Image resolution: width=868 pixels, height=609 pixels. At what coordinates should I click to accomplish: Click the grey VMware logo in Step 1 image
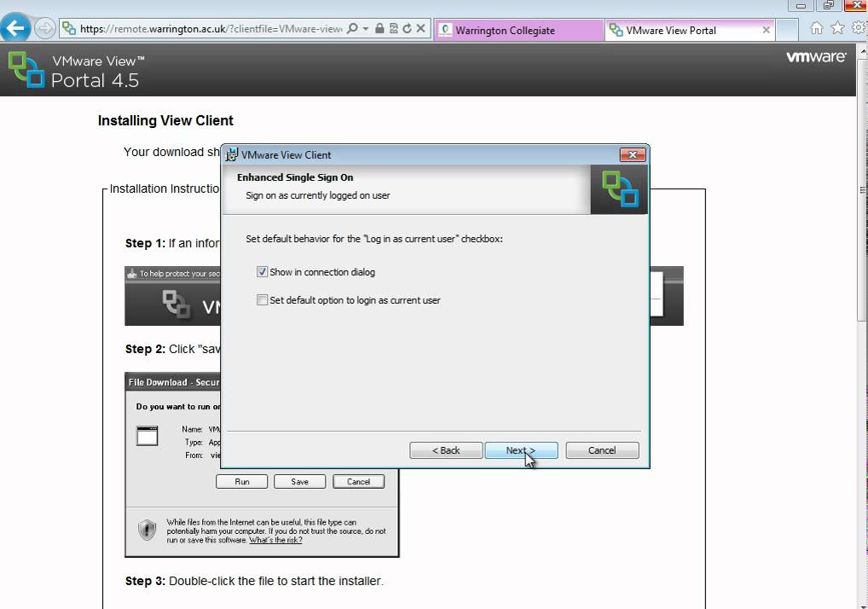click(176, 304)
